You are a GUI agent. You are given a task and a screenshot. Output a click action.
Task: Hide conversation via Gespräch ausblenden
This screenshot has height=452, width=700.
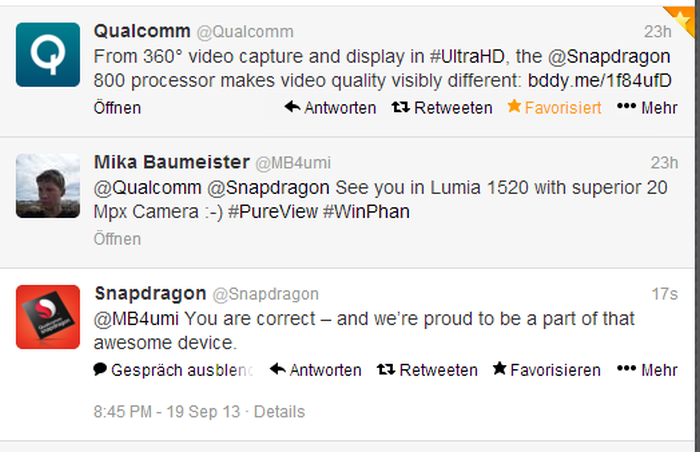[x=173, y=370]
